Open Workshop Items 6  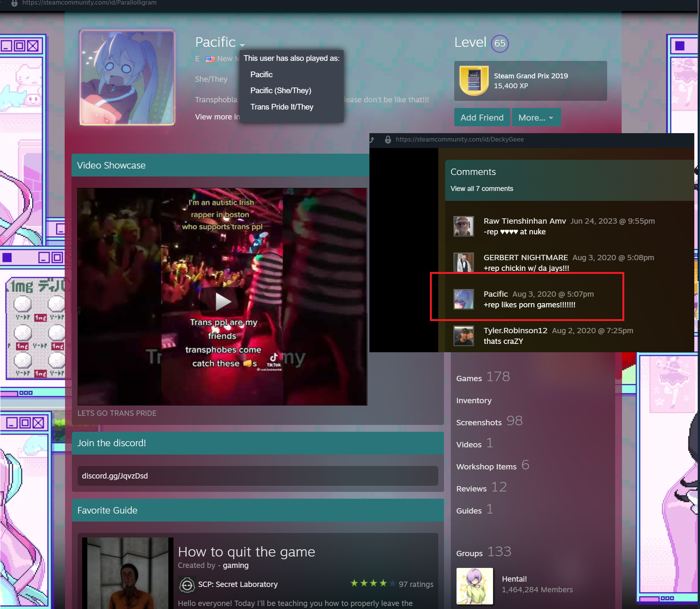[493, 465]
